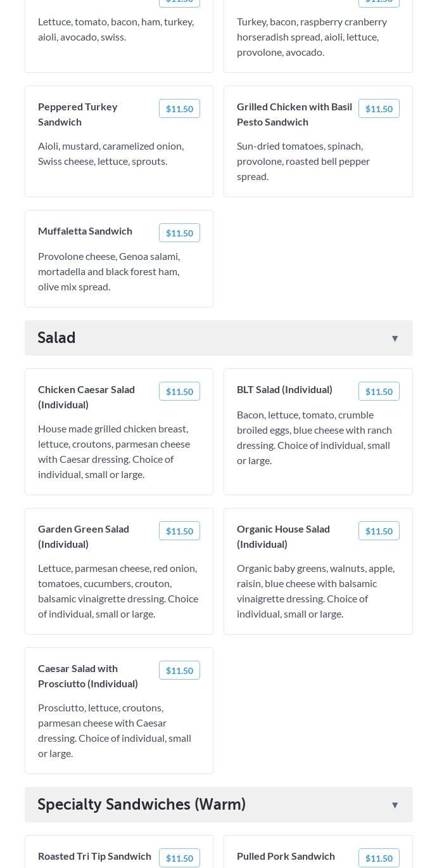The image size is (437, 868).
Task: Open Muffaletta Sandwich item title
Action: [85, 231]
